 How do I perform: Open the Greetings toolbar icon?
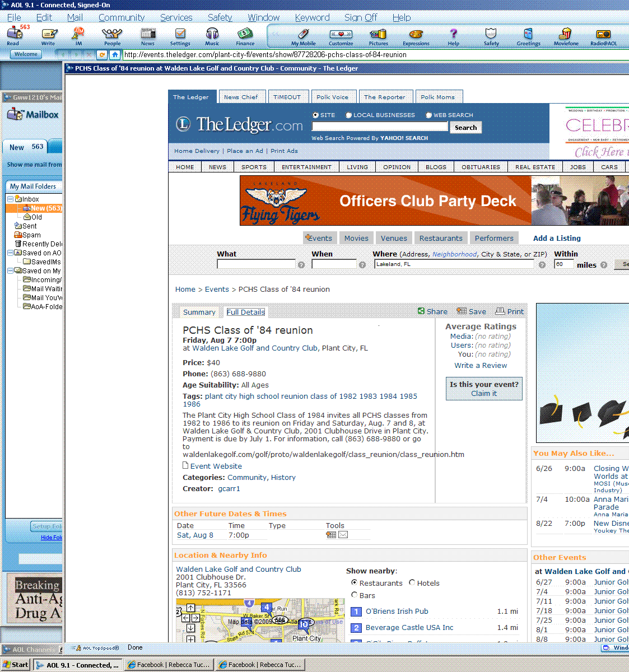529,37
